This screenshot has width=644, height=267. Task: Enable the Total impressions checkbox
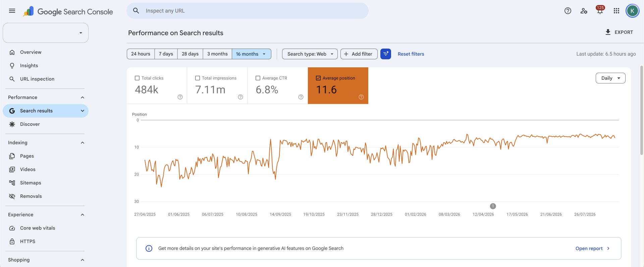pyautogui.click(x=198, y=78)
